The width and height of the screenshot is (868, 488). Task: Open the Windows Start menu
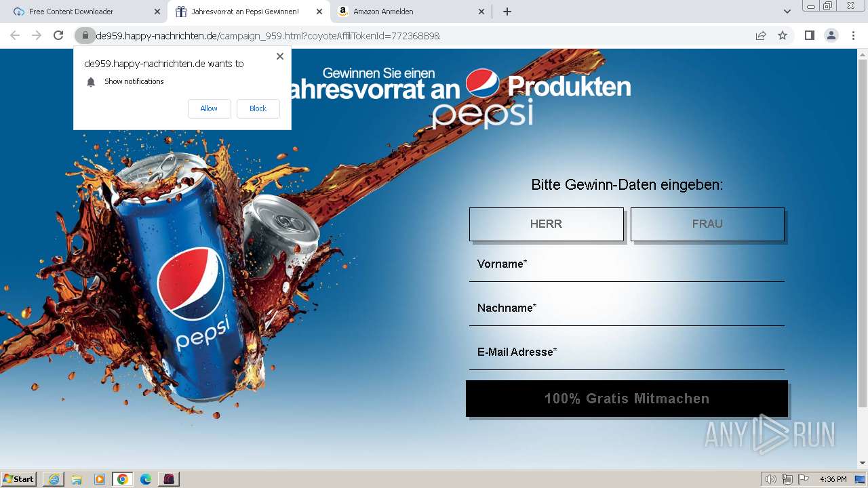pyautogui.click(x=19, y=479)
